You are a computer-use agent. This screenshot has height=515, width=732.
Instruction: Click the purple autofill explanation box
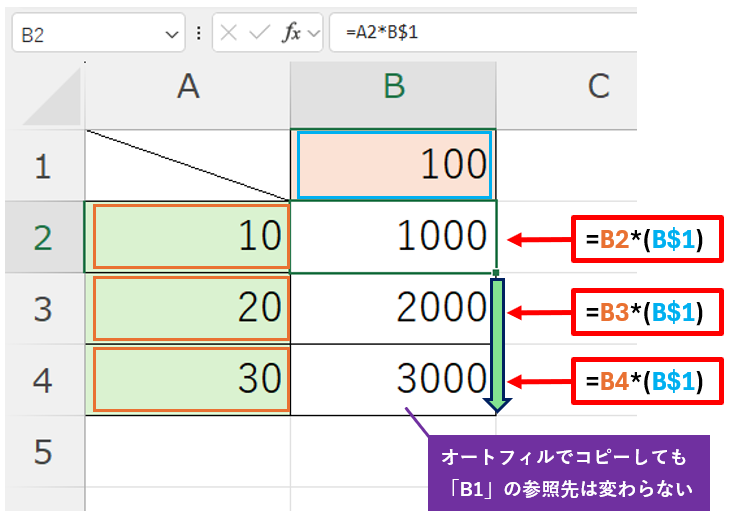coord(567,474)
